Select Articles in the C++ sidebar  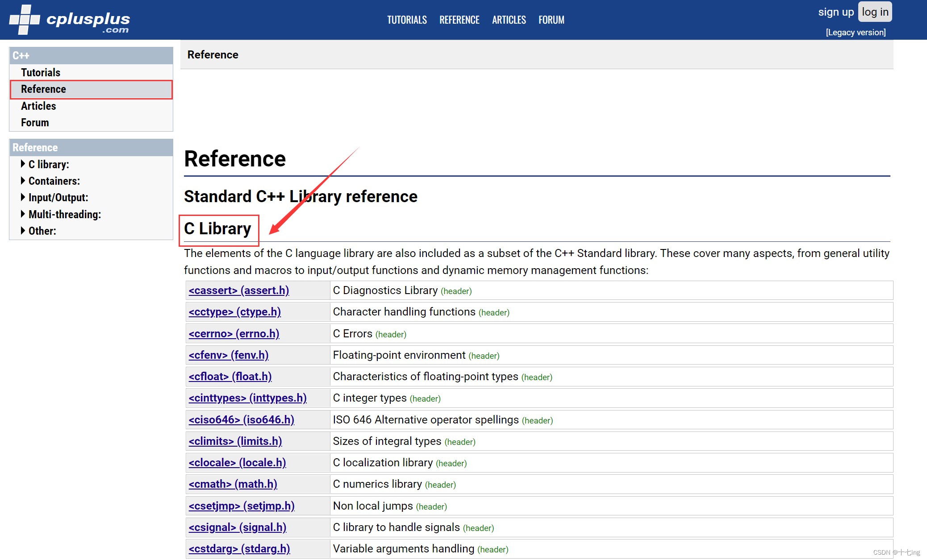point(38,106)
